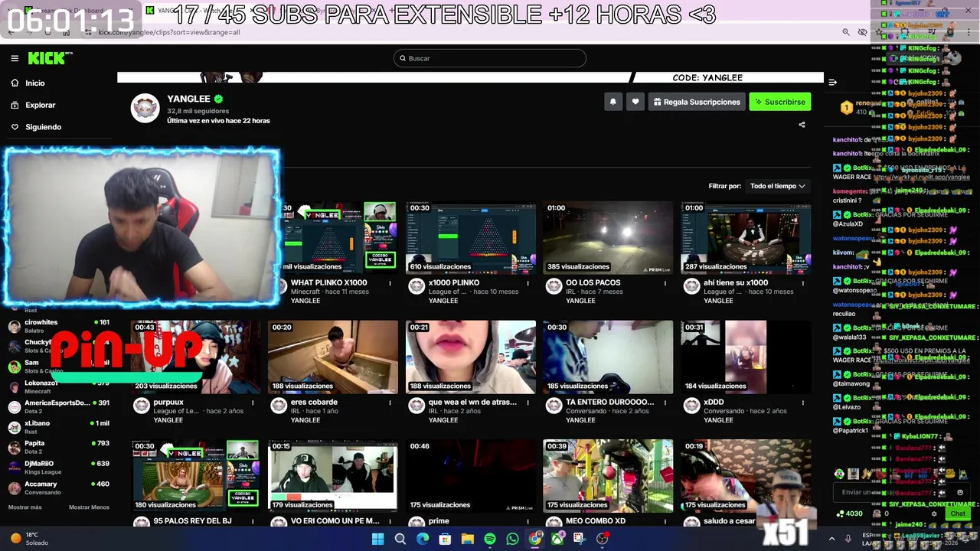Click the share icon under Suscribirse
The height and width of the screenshot is (551, 980).
point(802,125)
